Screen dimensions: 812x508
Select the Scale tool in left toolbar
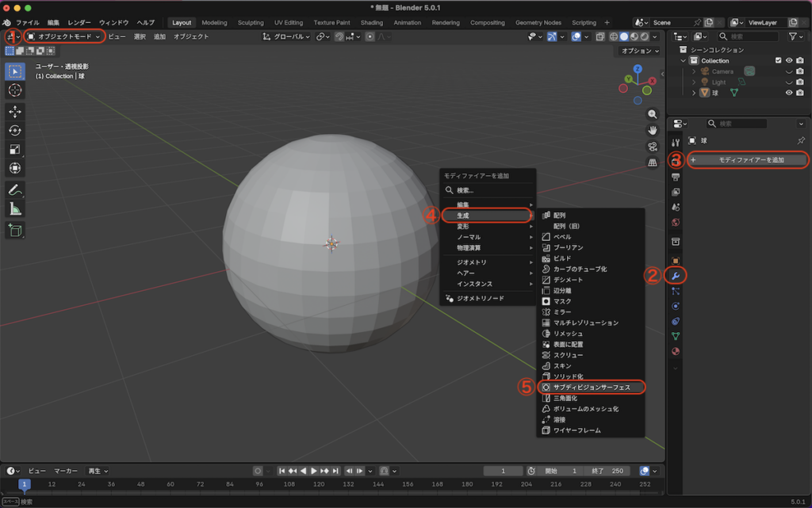click(15, 150)
